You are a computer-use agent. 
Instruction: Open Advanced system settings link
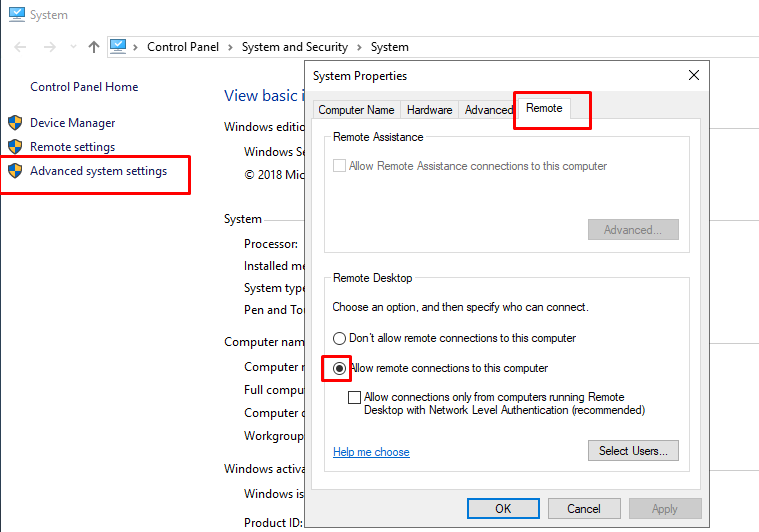[x=98, y=171]
